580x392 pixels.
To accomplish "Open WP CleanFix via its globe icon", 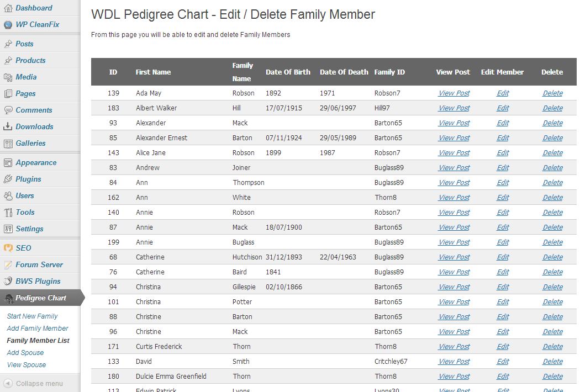I will [8, 25].
